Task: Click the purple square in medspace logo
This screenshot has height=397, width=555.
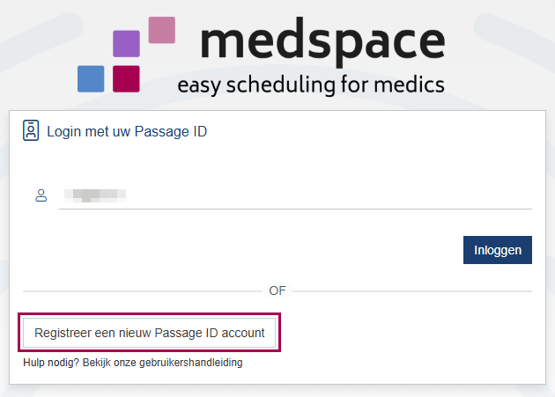Action: click(126, 44)
